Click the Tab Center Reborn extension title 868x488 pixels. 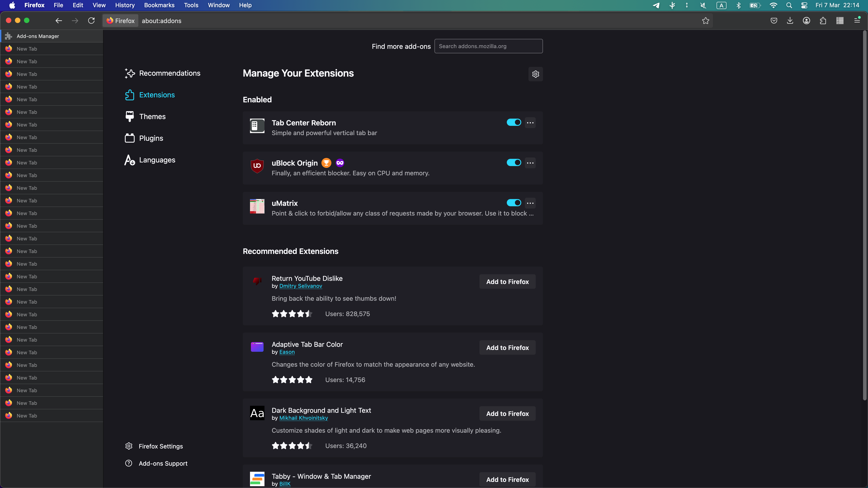304,123
